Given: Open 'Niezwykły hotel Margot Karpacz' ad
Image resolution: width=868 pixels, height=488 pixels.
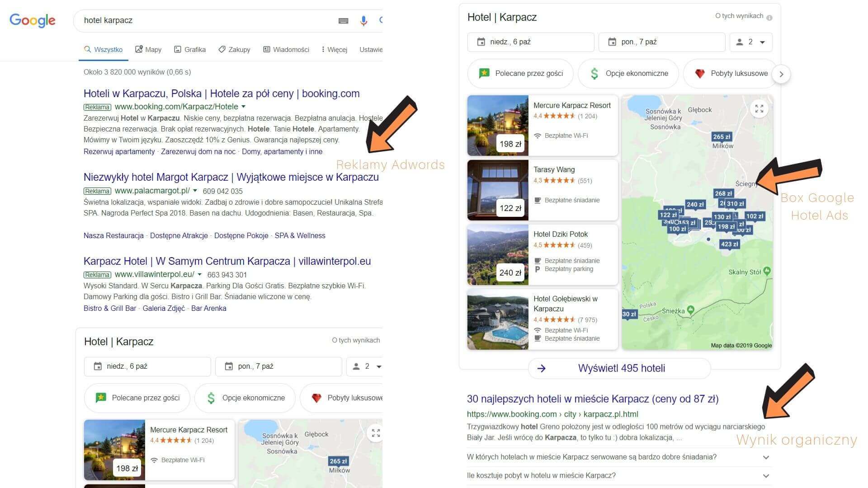Looking at the screenshot, I should tap(231, 177).
